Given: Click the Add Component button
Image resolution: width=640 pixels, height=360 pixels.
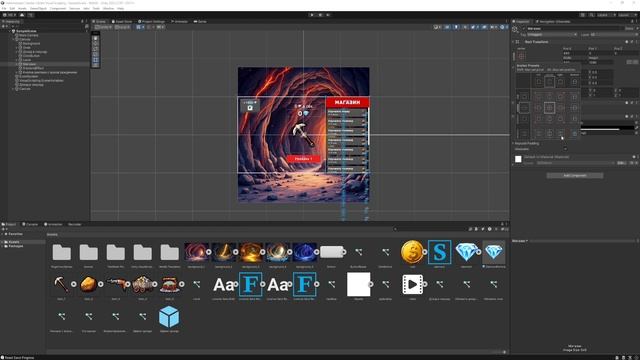Looking at the screenshot, I should tap(575, 176).
